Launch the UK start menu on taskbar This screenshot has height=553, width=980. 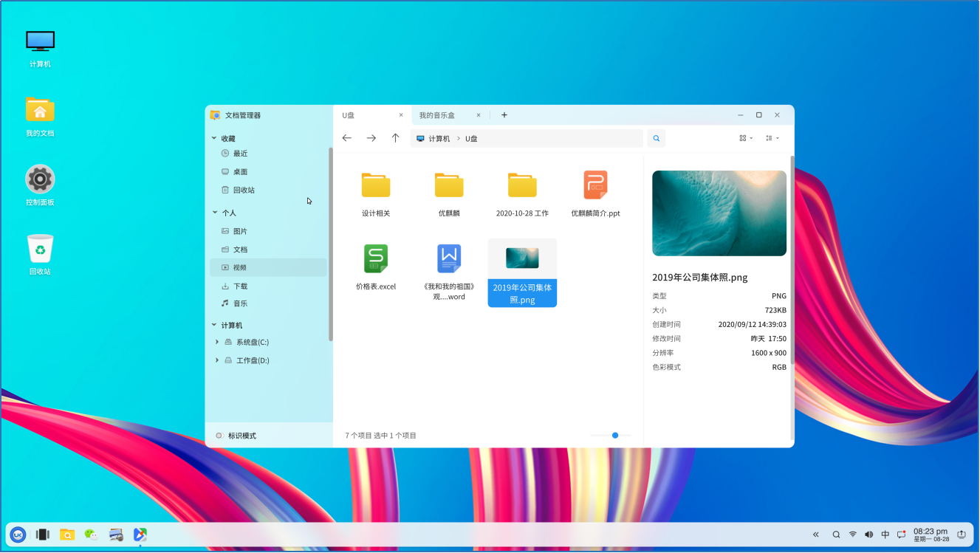[x=17, y=534]
